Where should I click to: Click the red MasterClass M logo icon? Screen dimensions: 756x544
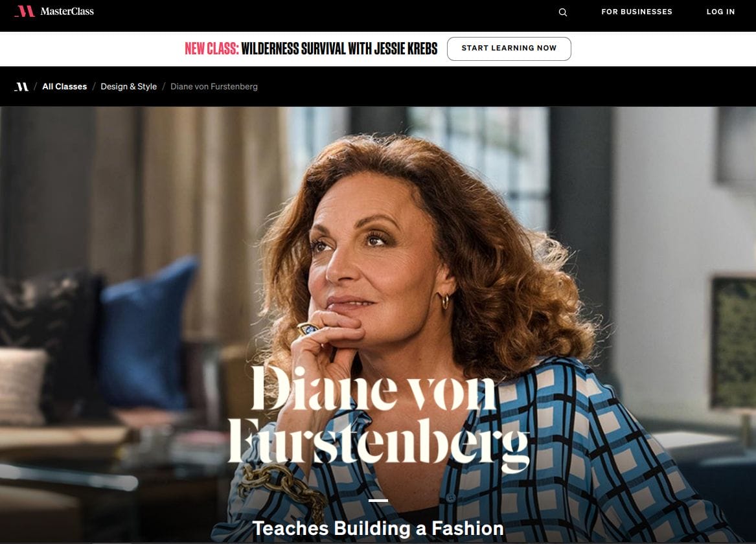[x=25, y=11]
